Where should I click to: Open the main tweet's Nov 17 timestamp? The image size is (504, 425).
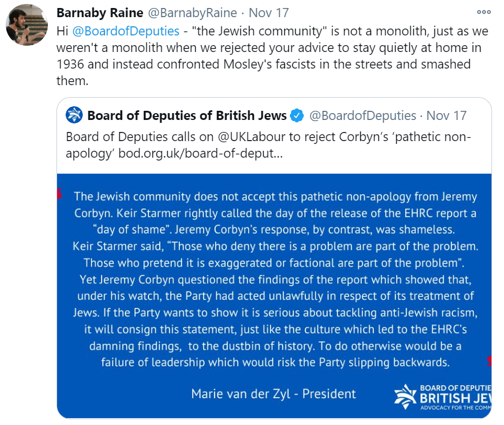pos(271,13)
